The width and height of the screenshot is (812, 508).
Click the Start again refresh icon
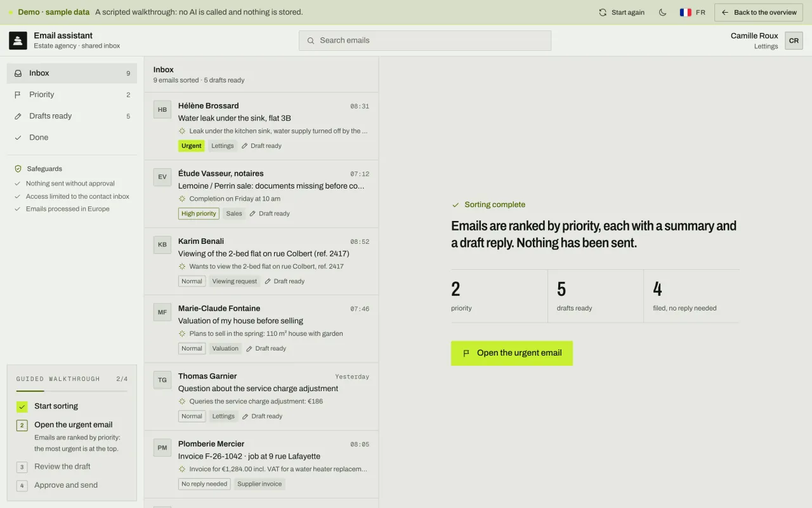[x=603, y=13]
